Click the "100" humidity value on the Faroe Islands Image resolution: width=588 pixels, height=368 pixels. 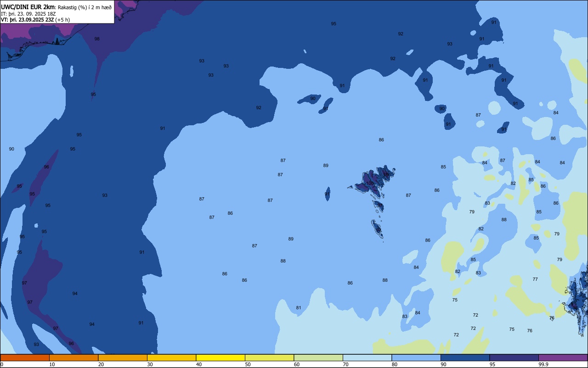[x=370, y=184]
